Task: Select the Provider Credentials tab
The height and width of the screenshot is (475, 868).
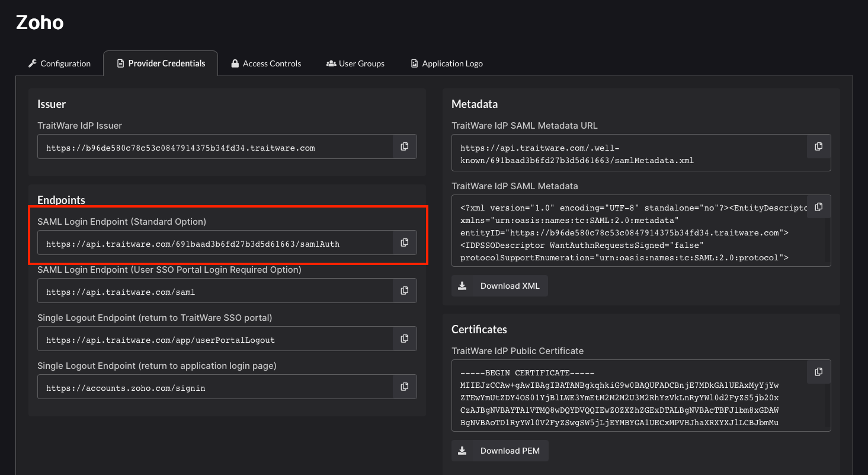Action: (x=161, y=63)
